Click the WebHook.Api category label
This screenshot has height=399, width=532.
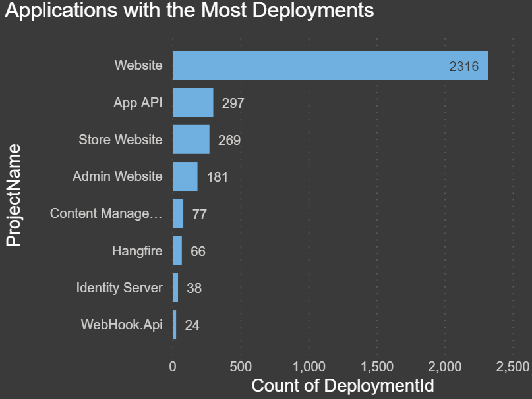121,325
